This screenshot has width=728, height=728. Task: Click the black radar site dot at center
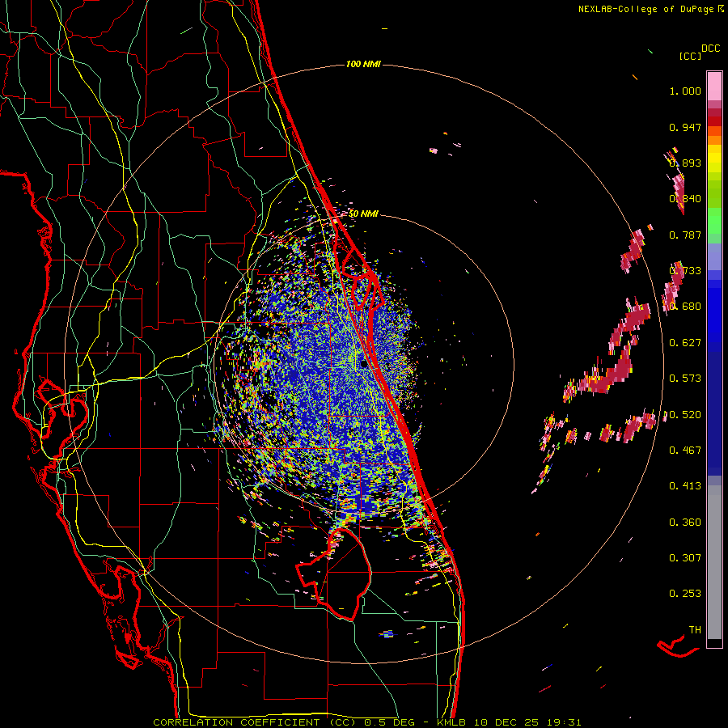point(365,365)
